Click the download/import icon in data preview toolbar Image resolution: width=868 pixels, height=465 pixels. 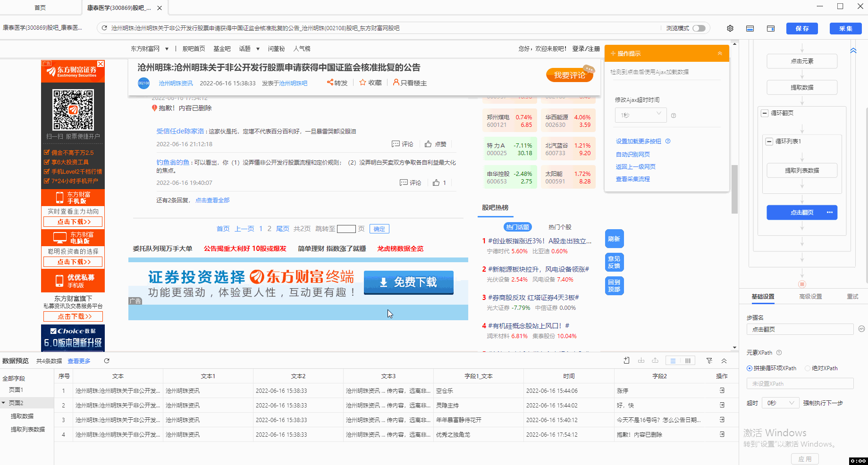point(641,361)
